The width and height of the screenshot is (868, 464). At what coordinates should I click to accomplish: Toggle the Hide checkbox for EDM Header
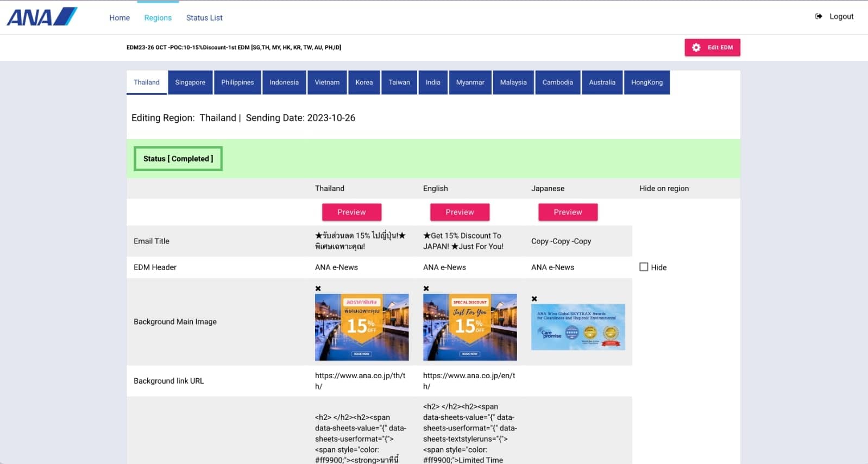pyautogui.click(x=644, y=267)
